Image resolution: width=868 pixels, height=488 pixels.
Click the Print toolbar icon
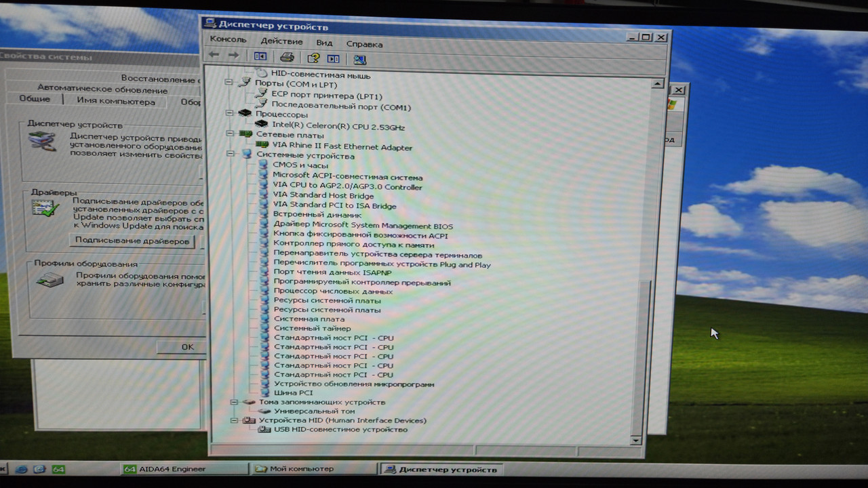click(287, 58)
